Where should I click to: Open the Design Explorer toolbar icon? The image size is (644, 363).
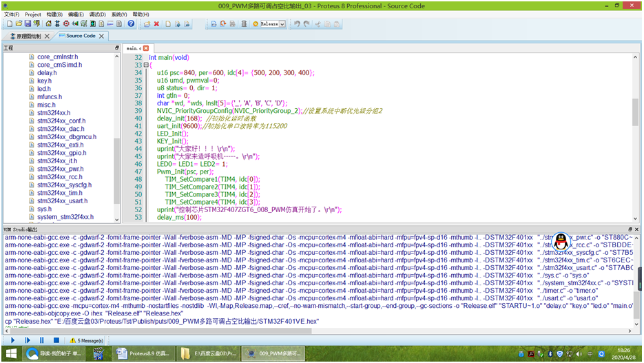[93, 24]
